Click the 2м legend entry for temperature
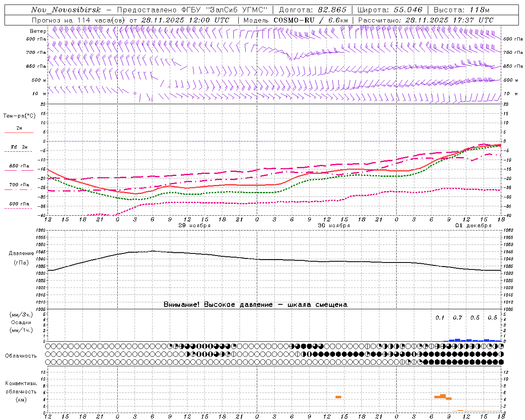525x420 pixels. click(x=19, y=128)
